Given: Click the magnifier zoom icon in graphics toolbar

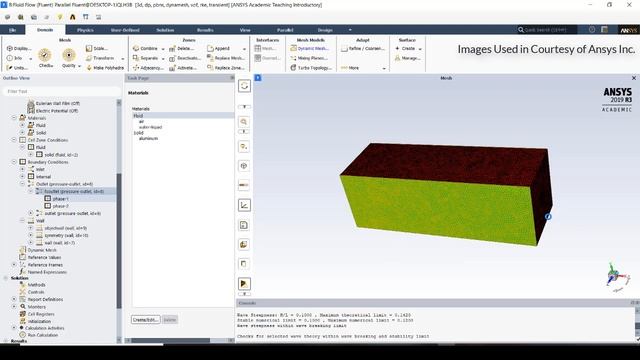Looking at the screenshot, I should (244, 122).
